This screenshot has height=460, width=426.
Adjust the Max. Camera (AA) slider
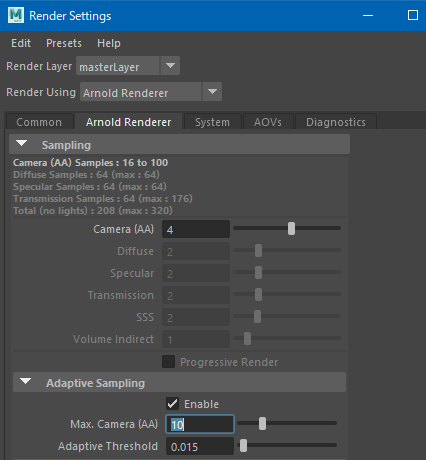[x=262, y=424]
